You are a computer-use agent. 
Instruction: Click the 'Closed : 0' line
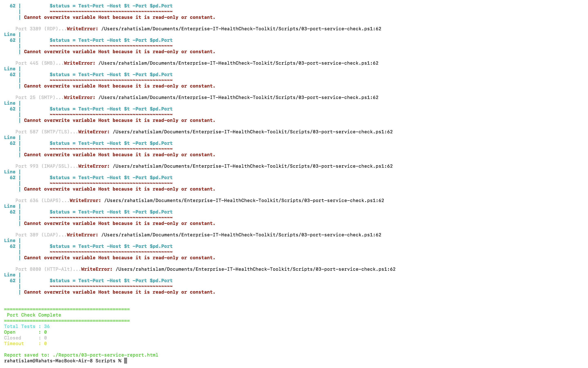click(x=26, y=338)
